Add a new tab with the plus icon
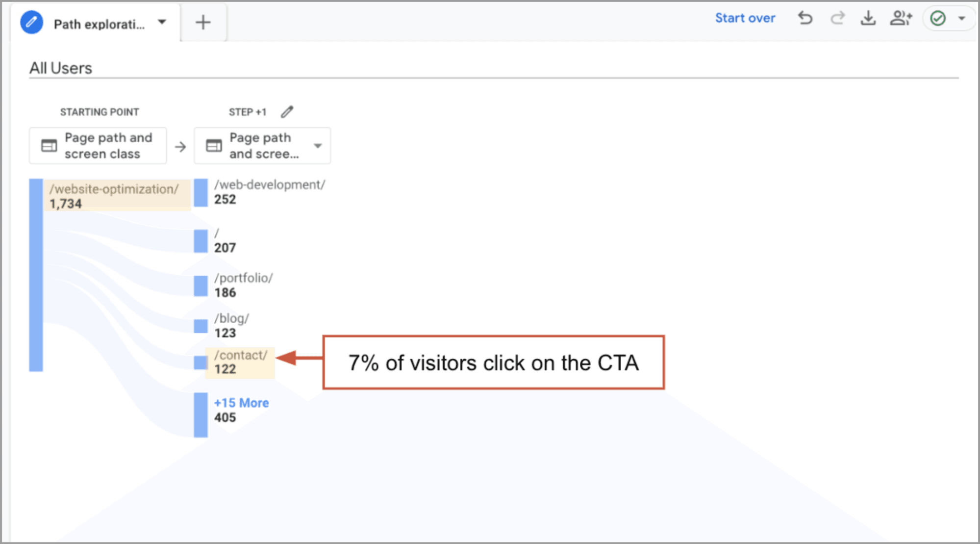 click(x=203, y=23)
